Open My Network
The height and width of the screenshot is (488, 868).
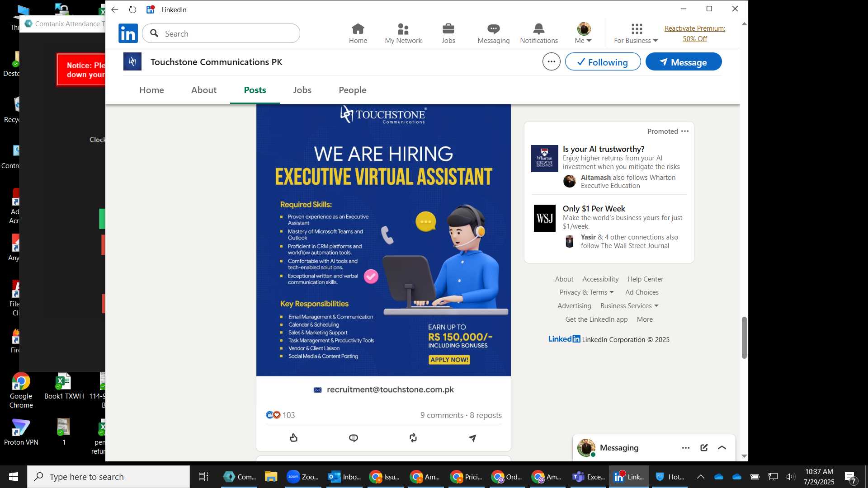403,33
